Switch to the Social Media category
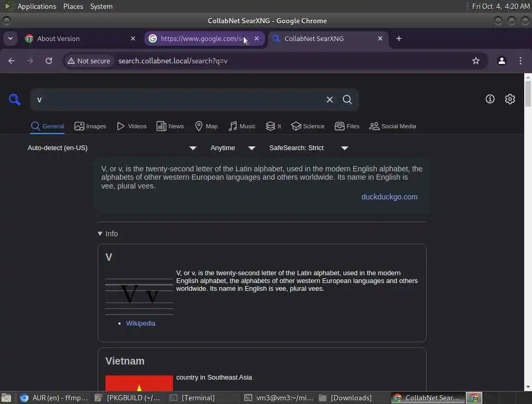Image resolution: width=532 pixels, height=404 pixels. [x=393, y=126]
